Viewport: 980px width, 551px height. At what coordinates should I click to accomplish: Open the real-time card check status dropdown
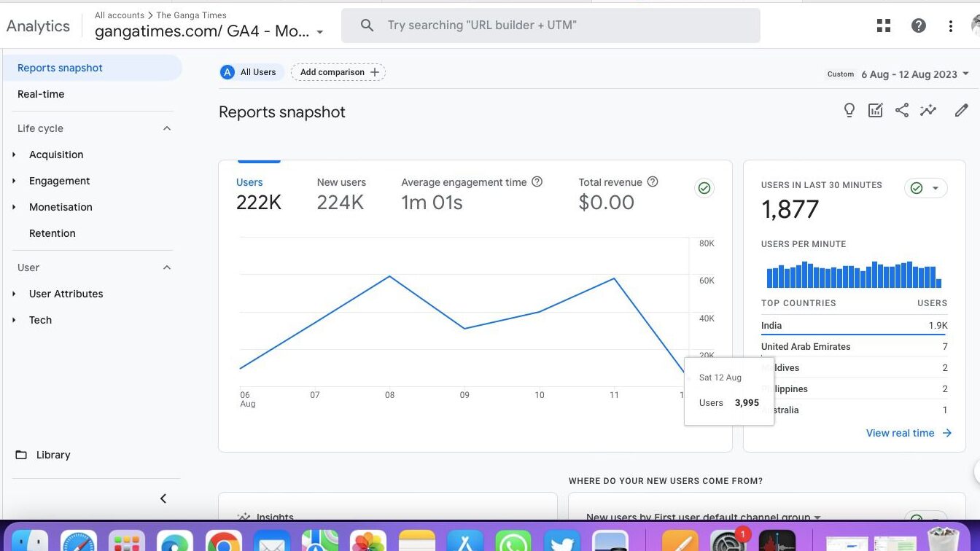pyautogui.click(x=926, y=188)
